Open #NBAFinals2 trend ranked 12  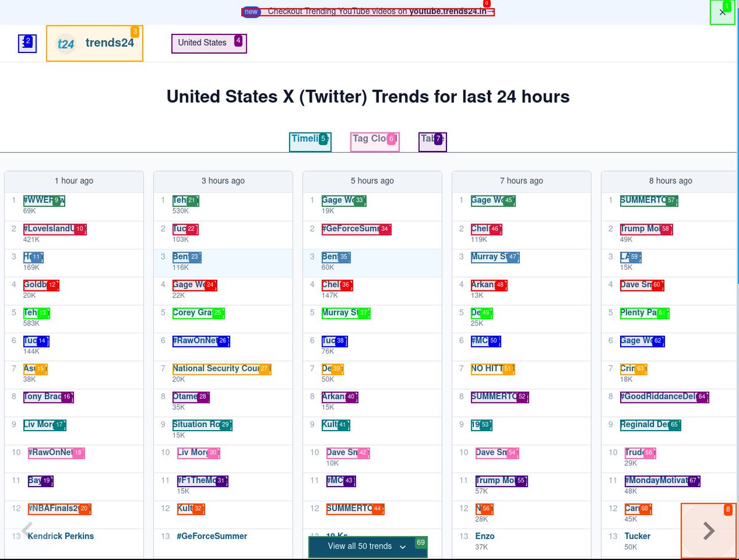pyautogui.click(x=60, y=509)
